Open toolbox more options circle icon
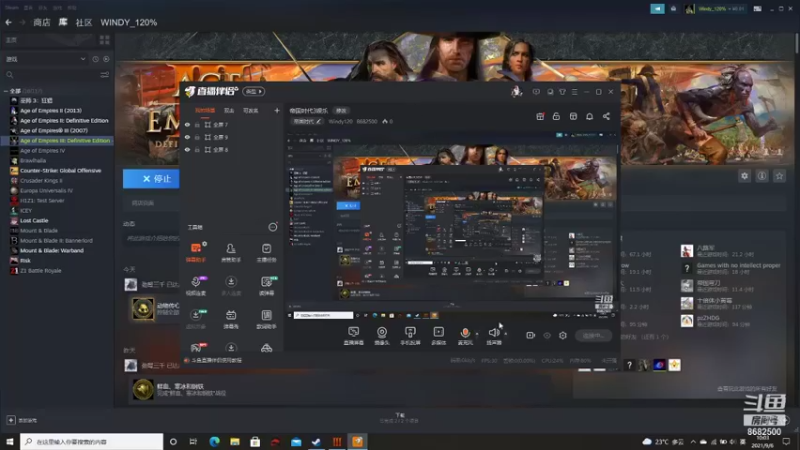The width and height of the screenshot is (800, 450). tap(273, 227)
